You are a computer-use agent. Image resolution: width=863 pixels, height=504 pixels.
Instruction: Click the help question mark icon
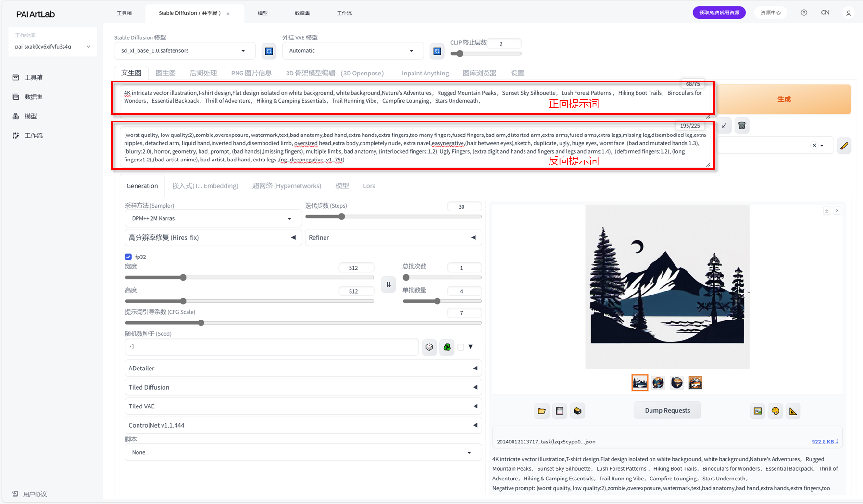(804, 13)
